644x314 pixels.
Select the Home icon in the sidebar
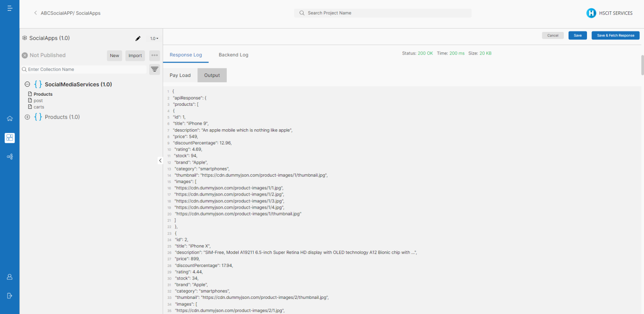point(10,119)
